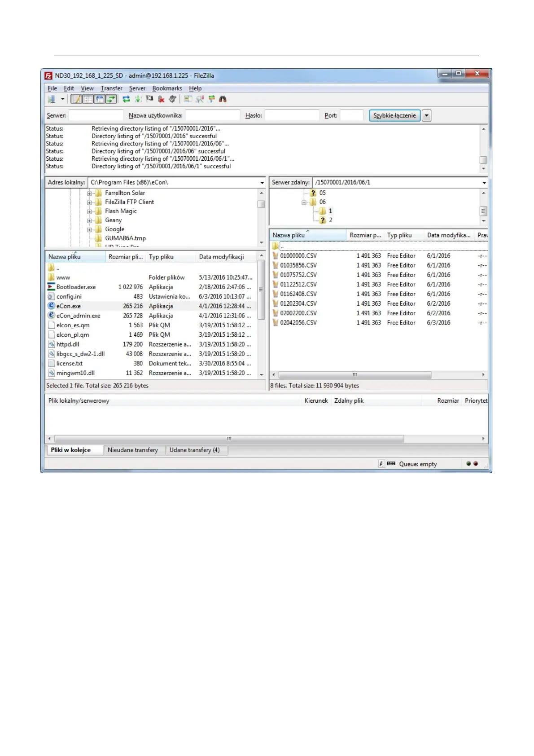Open the Serwer zdalny path dropdown
Screen dimensions: 534x756
point(484,183)
